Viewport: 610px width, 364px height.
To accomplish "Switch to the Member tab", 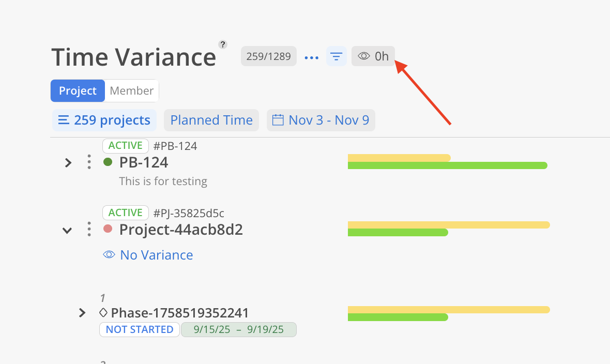I will 132,91.
